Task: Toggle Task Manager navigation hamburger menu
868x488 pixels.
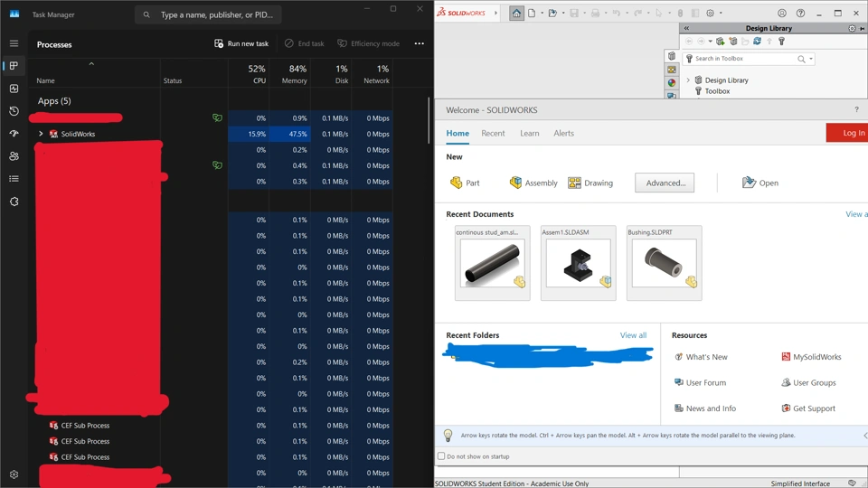Action: [14, 43]
